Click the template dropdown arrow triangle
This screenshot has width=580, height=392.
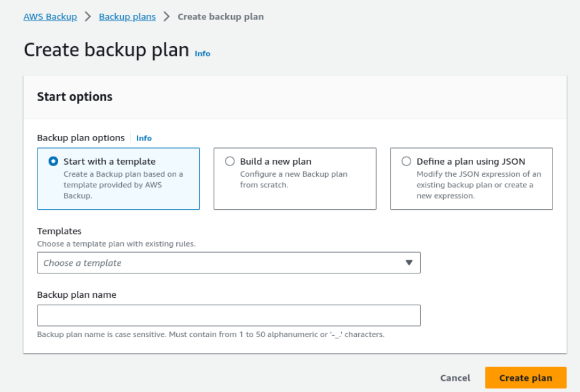click(x=409, y=263)
